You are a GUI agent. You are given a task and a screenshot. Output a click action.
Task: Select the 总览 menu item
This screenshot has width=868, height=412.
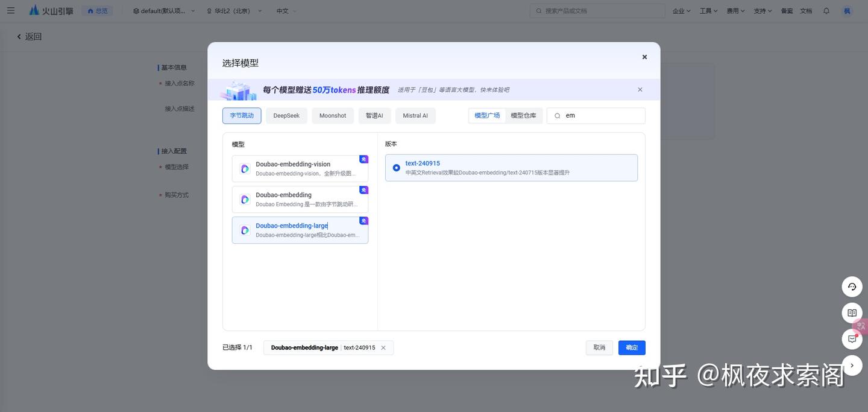pos(97,10)
